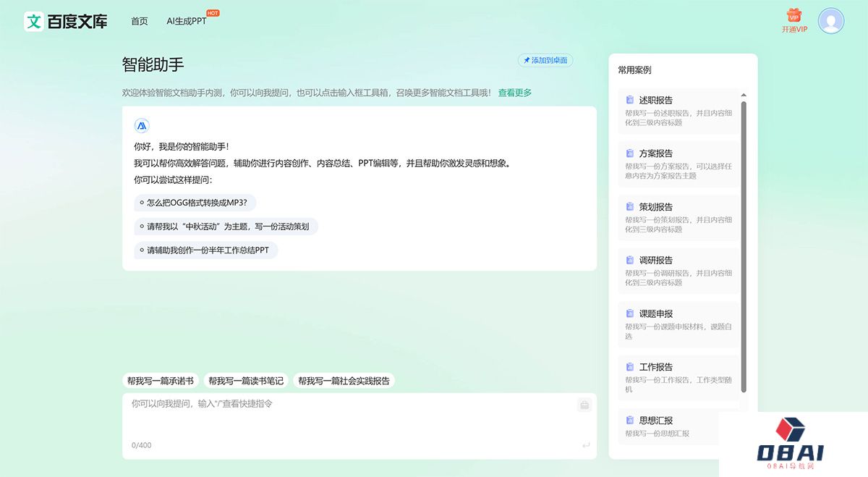Image resolution: width=868 pixels, height=477 pixels.
Task: Click the send (enter arrow) icon
Action: 585,445
